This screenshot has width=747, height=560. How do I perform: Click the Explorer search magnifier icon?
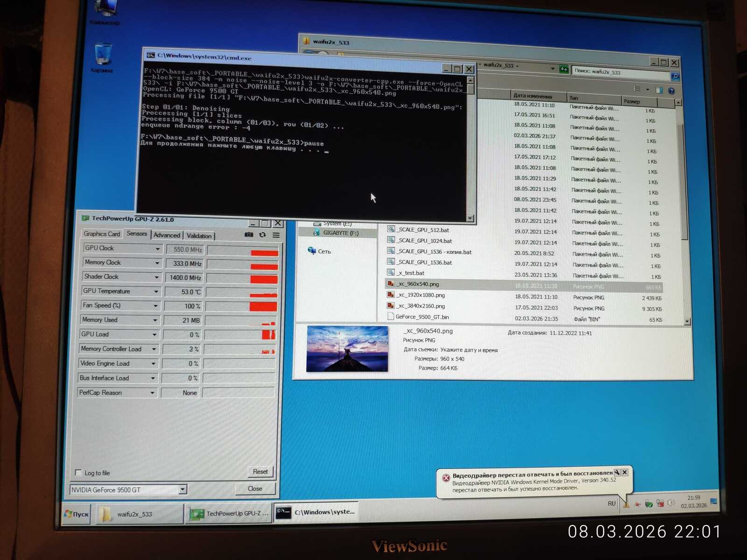pyautogui.click(x=675, y=76)
